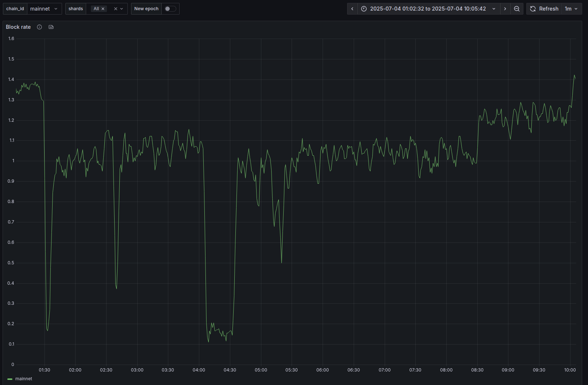Viewport: 588px width, 385px height.
Task: Toggle mainnet series in legend
Action: click(x=24, y=379)
